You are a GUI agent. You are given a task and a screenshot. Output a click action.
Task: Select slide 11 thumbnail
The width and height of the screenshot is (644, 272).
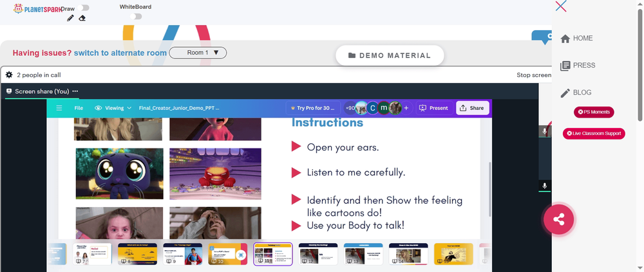[273, 254]
